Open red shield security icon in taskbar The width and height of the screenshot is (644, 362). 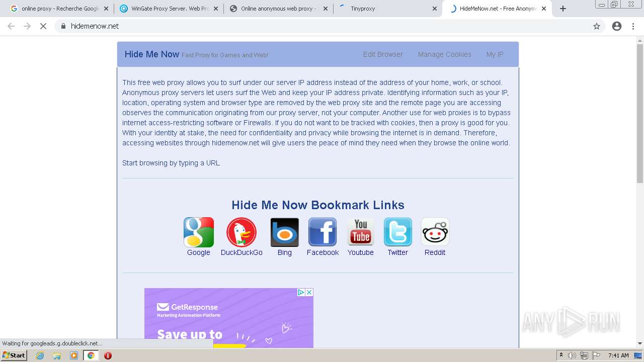108,355
